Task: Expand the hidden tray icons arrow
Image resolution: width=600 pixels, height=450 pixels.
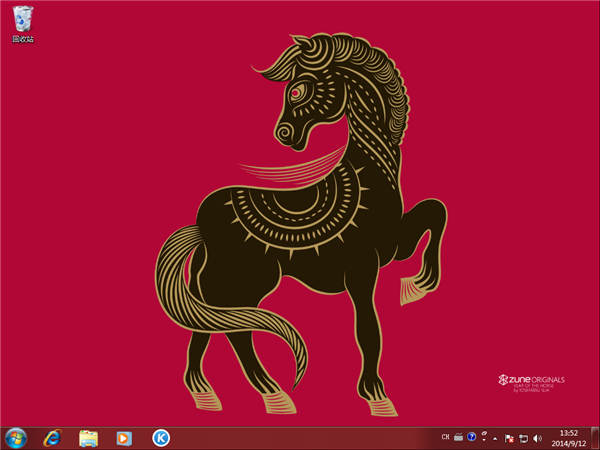Action: (495, 438)
